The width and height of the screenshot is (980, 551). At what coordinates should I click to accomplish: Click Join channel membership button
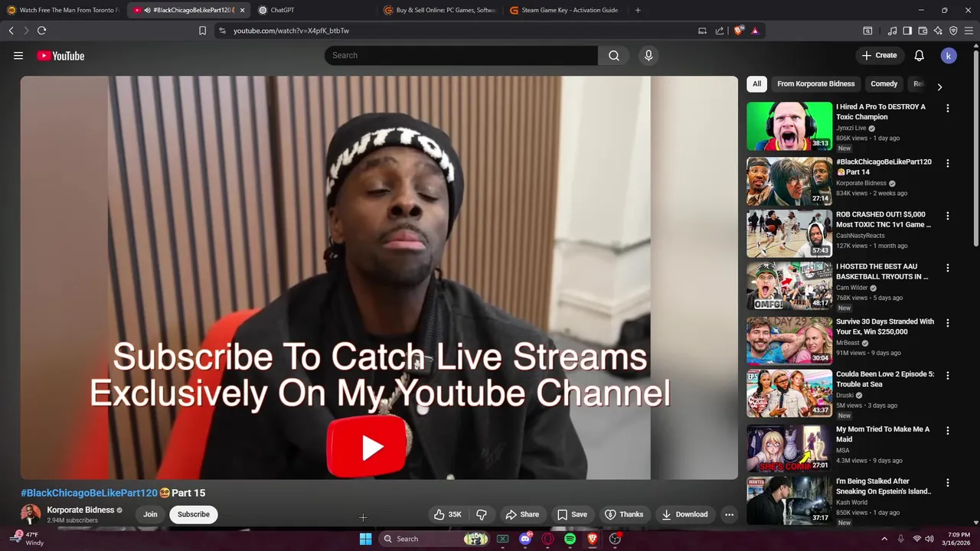(150, 514)
